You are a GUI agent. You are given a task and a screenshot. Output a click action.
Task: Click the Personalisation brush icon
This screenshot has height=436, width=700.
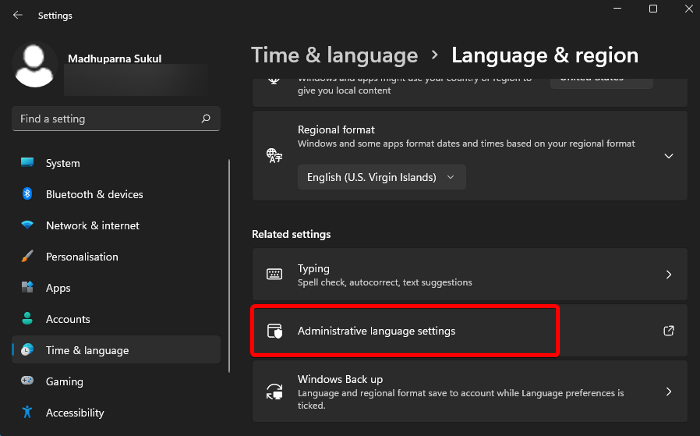click(27, 257)
